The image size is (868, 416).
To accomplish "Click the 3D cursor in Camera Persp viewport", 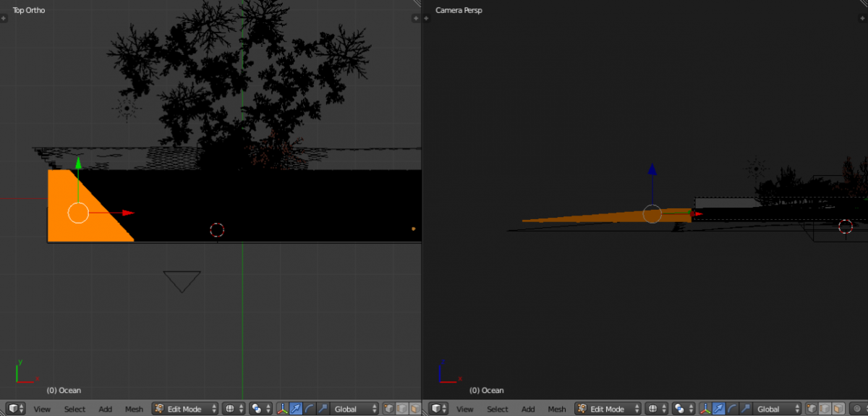I will (846, 226).
